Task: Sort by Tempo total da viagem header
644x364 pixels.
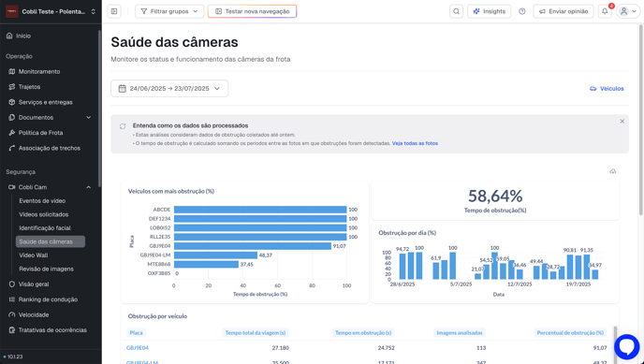Action: (255, 333)
